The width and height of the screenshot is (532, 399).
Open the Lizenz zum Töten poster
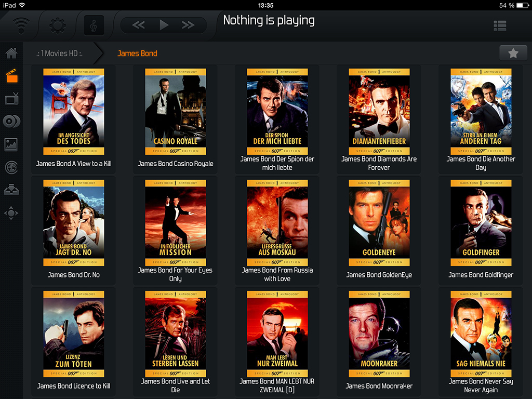click(x=74, y=334)
